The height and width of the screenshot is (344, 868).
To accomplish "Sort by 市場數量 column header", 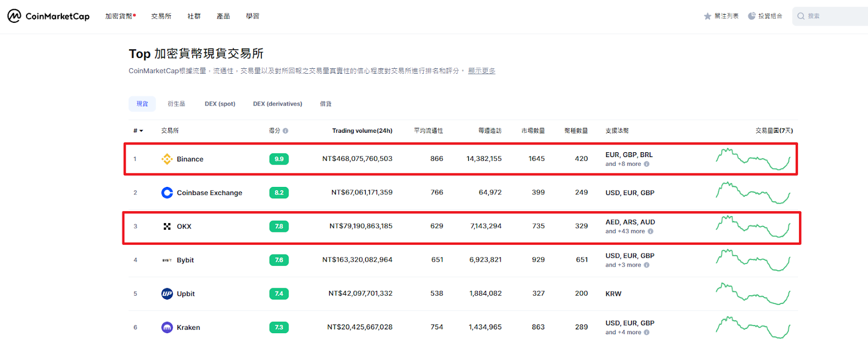I will point(533,131).
